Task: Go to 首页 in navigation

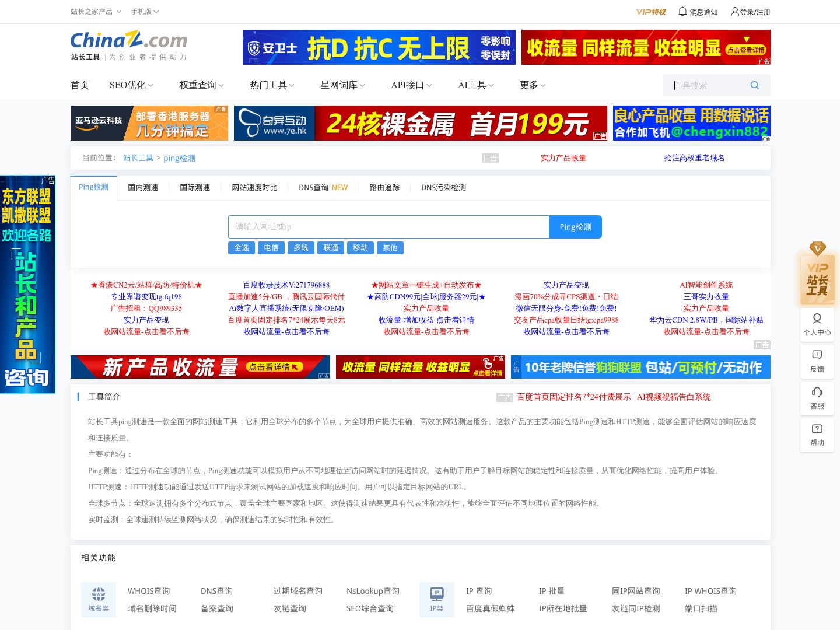Action: (x=80, y=85)
